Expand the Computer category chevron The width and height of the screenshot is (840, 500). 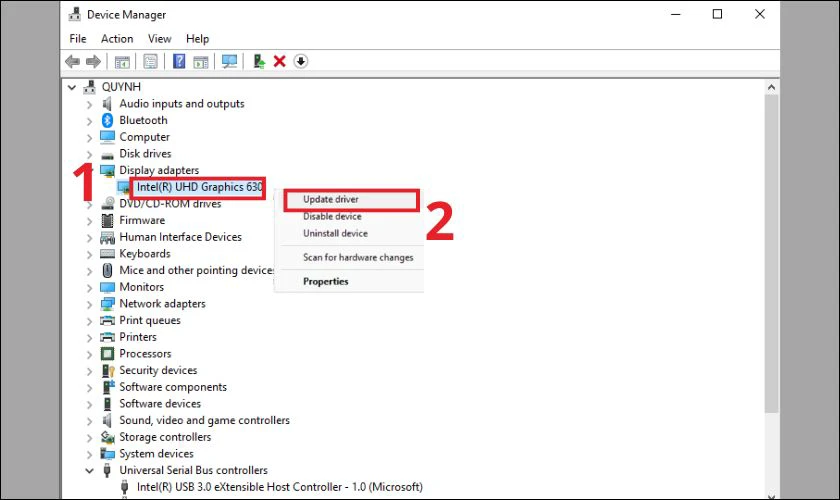(89, 138)
